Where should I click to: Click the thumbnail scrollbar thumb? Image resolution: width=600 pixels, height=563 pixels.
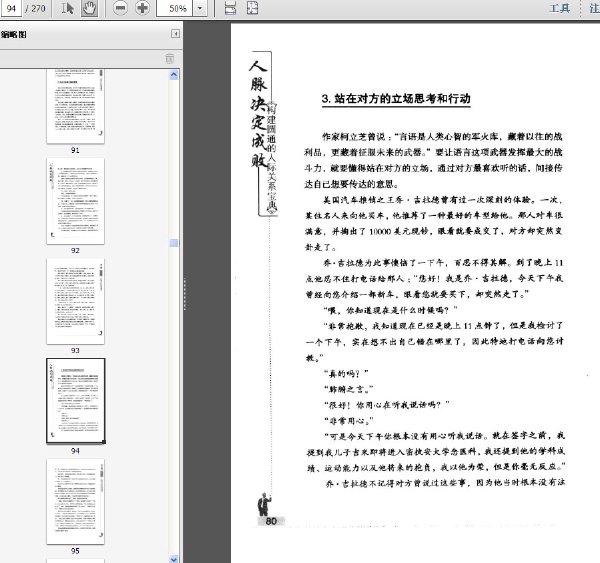(174, 243)
